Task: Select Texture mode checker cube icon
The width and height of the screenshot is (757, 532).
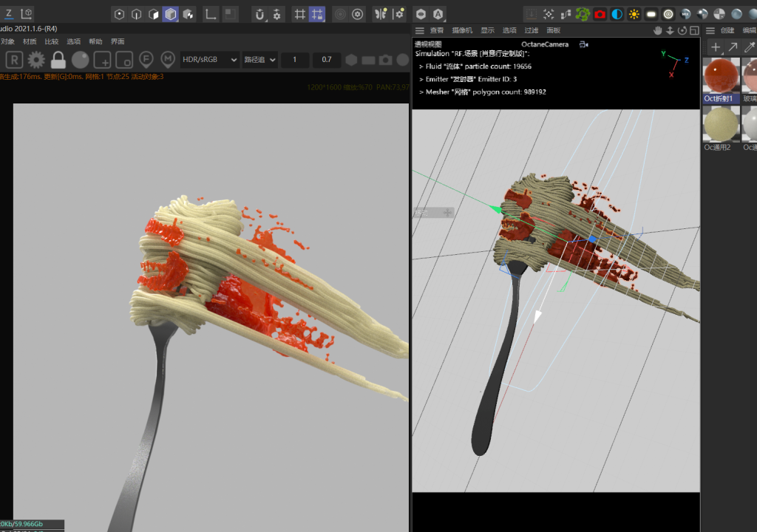Action: coord(189,15)
